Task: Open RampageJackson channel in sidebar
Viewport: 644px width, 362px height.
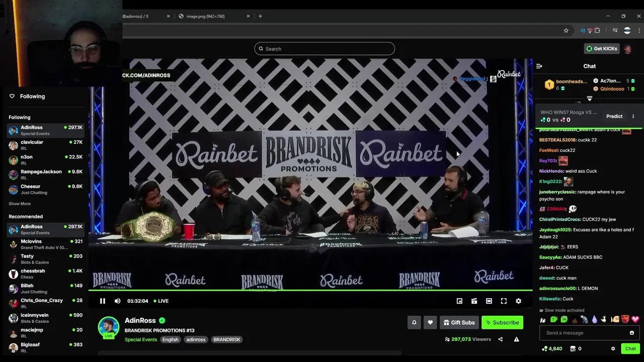Action: [x=46, y=174]
